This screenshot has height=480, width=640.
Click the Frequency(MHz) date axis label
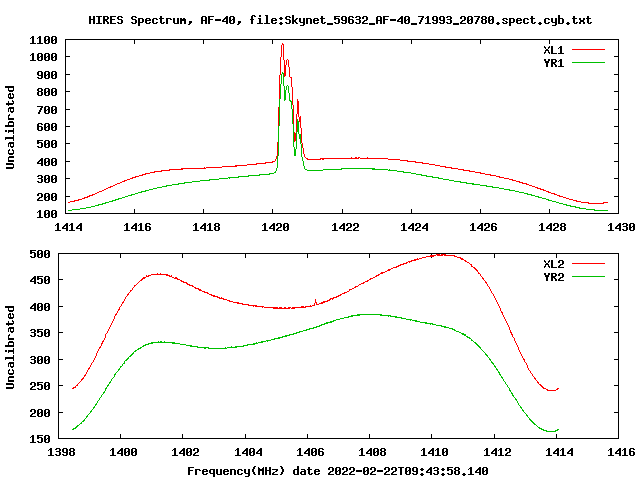coord(338,471)
